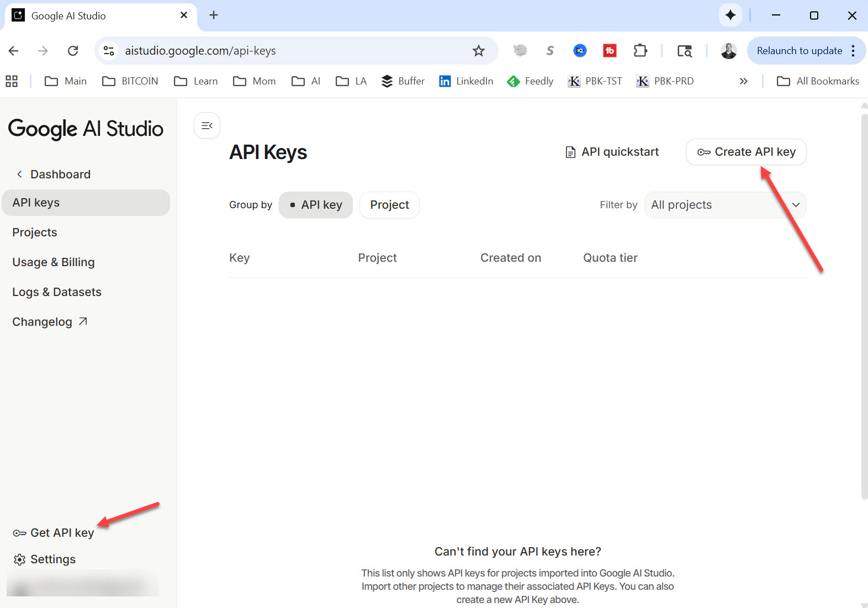The width and height of the screenshot is (868, 608).
Task: Open the browser Extensions puzzle icon
Action: (x=640, y=51)
